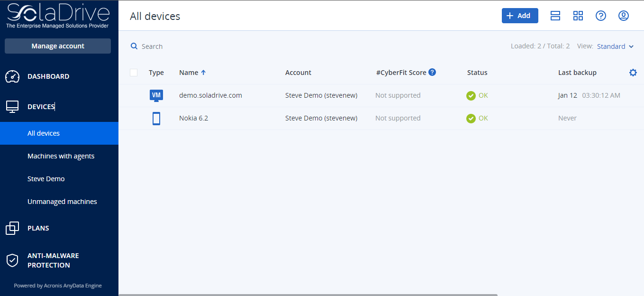Click the mobile device icon for Nokia 6.2
This screenshot has width=644, height=296.
tap(156, 118)
